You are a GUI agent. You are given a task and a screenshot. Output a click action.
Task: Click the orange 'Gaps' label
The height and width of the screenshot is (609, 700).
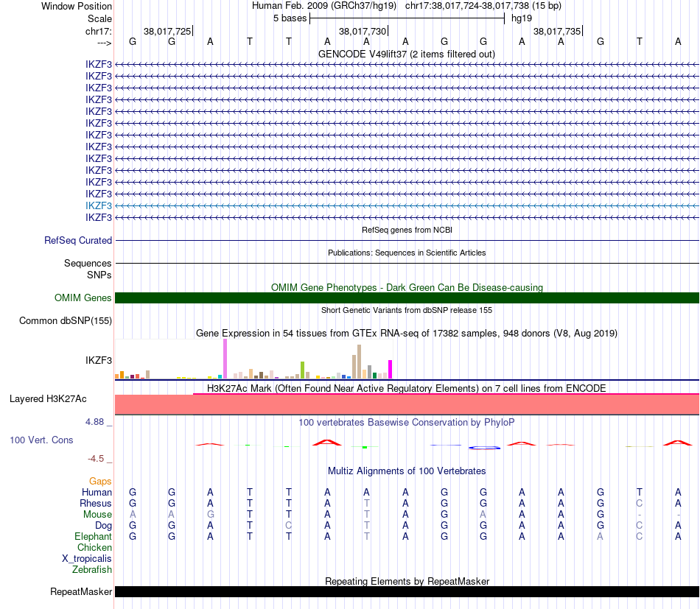tap(100, 481)
